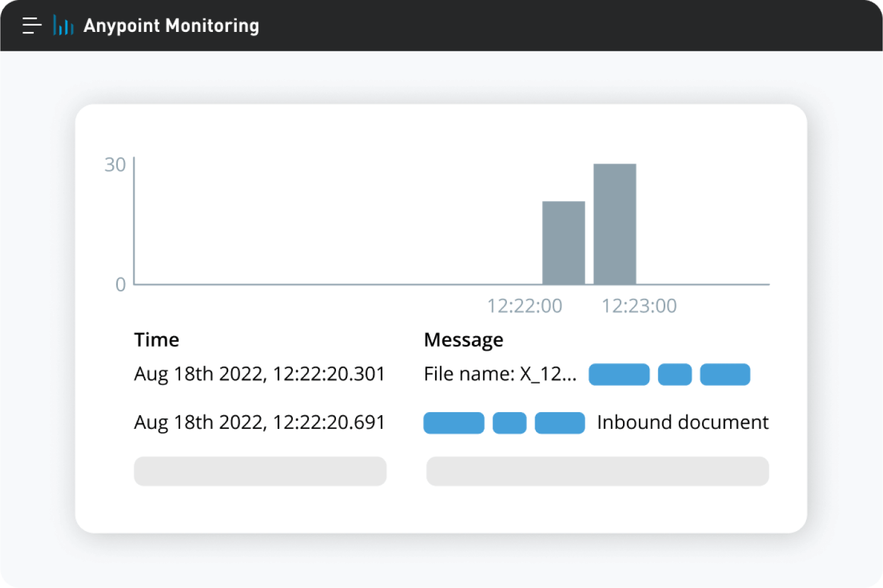Screen dimensions: 883x588
Task: Click the 30 y-axis value
Action: pos(115,165)
